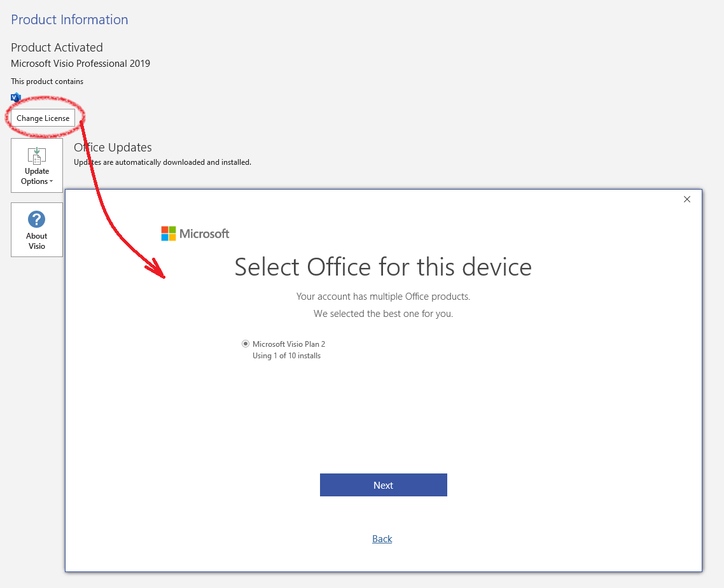Click the Microsoft logo in dialog
The width and height of the screenshot is (724, 588).
(195, 234)
